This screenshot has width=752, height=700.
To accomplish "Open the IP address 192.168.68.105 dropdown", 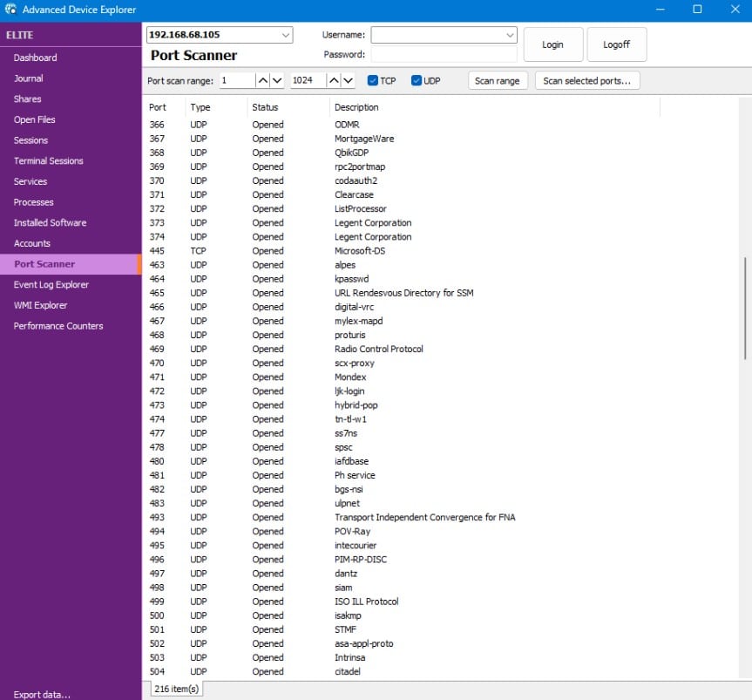I will click(285, 35).
